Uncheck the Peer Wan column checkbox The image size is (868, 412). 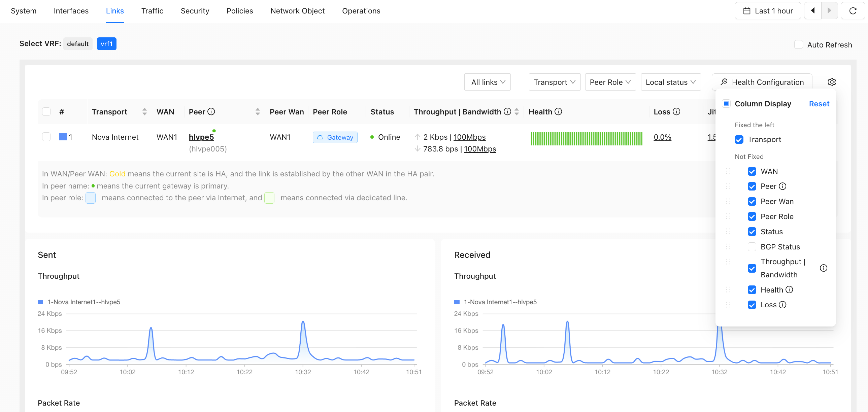pyautogui.click(x=752, y=201)
